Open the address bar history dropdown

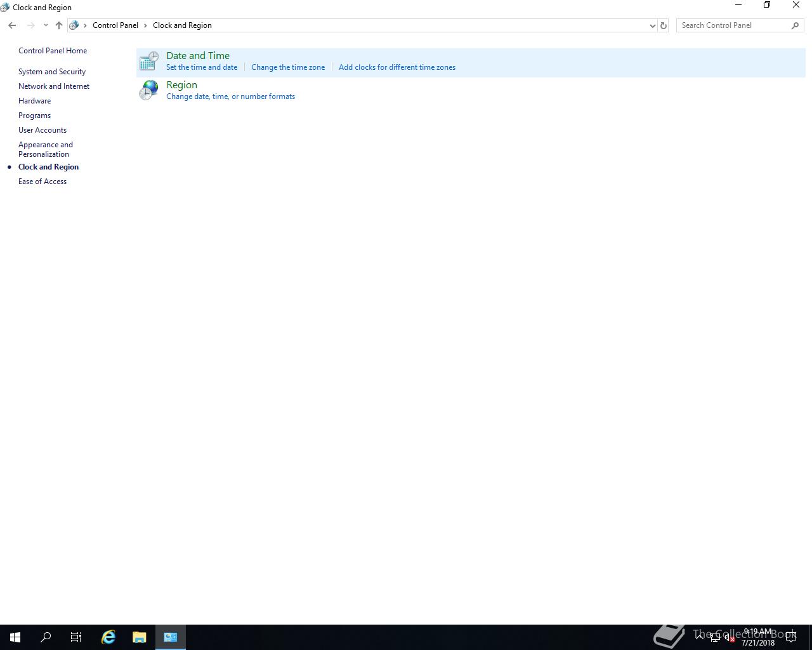click(652, 25)
